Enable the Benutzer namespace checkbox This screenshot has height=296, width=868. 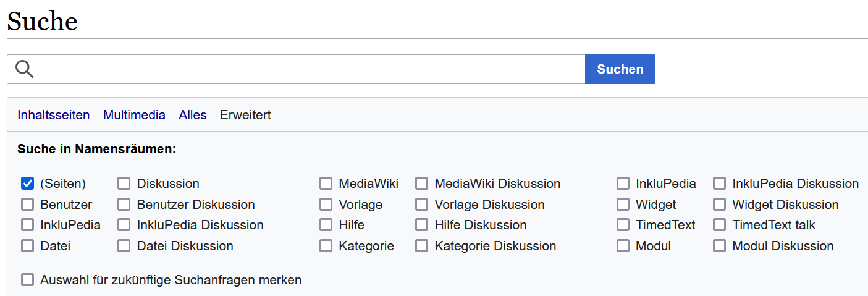pyautogui.click(x=27, y=205)
